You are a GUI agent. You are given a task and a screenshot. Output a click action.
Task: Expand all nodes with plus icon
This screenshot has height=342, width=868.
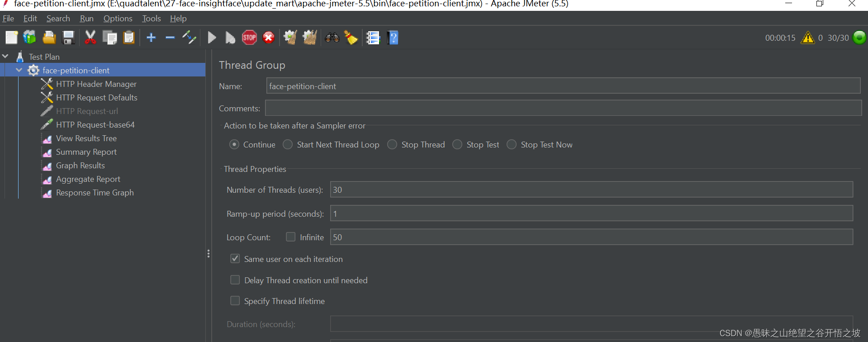pyautogui.click(x=151, y=38)
